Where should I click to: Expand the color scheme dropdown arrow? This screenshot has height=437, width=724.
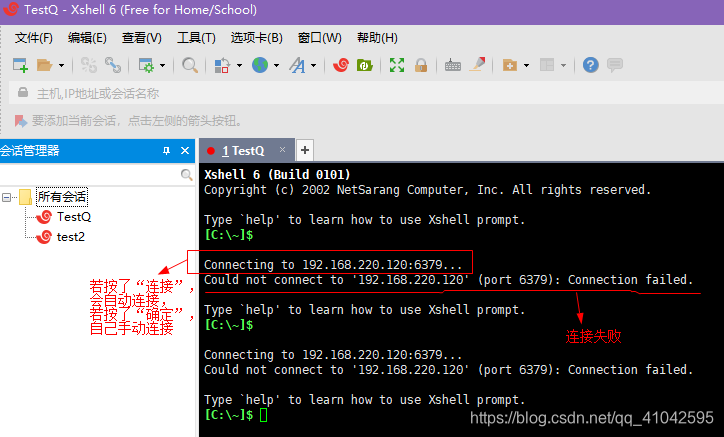239,66
